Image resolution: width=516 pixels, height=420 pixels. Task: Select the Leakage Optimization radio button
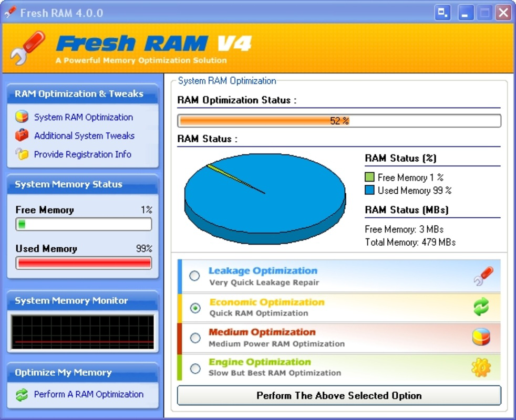(x=194, y=276)
